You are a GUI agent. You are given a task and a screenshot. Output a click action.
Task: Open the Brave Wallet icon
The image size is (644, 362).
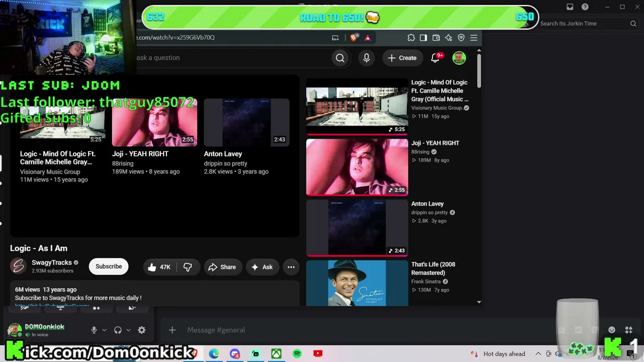tap(436, 38)
